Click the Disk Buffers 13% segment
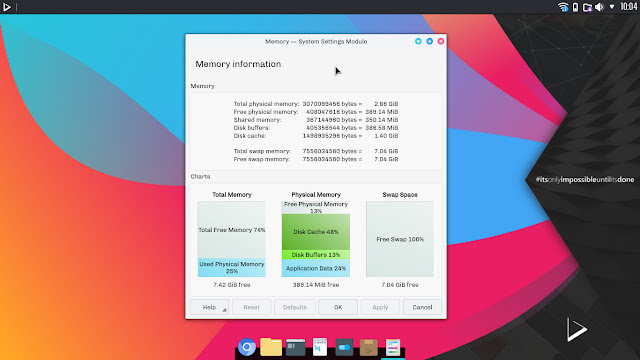The width and height of the screenshot is (640, 360). coord(316,255)
